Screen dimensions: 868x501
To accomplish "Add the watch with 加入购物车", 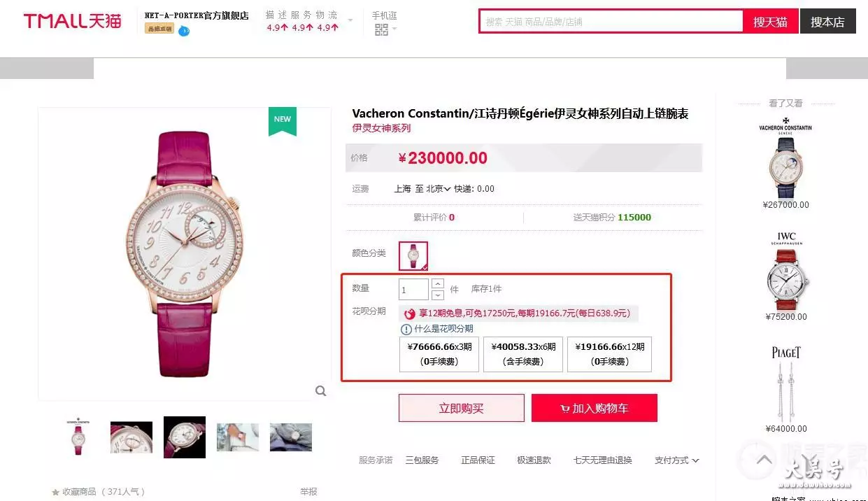I will pyautogui.click(x=595, y=408).
